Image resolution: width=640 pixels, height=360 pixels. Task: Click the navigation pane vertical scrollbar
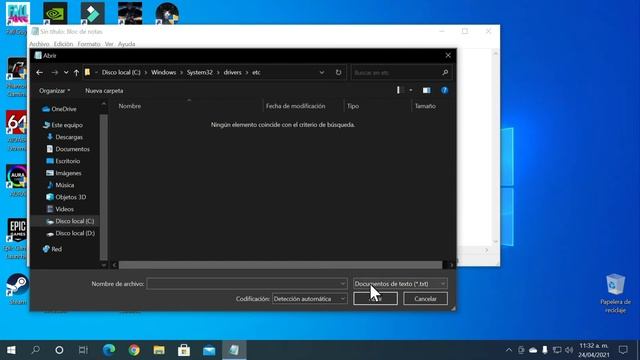tap(104, 187)
